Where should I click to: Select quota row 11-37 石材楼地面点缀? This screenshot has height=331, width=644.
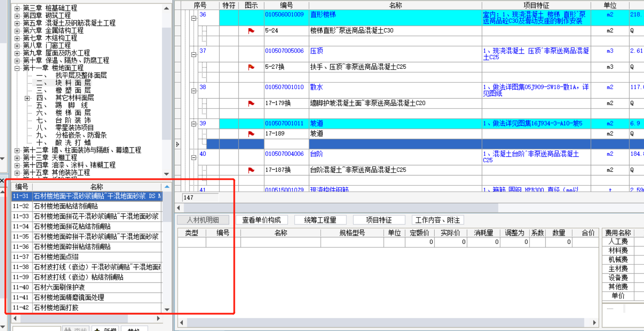click(x=87, y=257)
